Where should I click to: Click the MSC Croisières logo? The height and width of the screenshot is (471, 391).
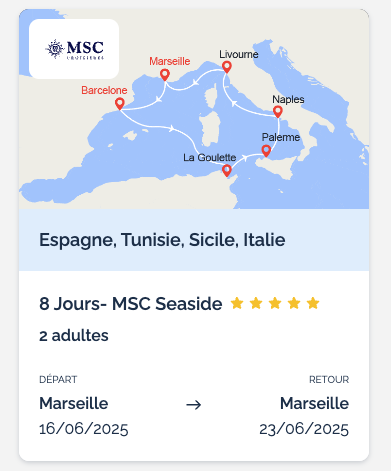pyautogui.click(x=74, y=49)
